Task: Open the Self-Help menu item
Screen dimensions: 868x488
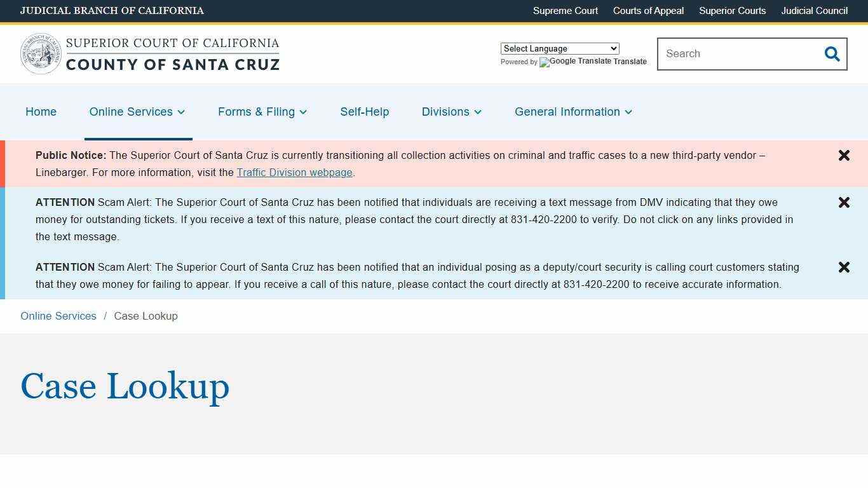Action: [x=364, y=112]
